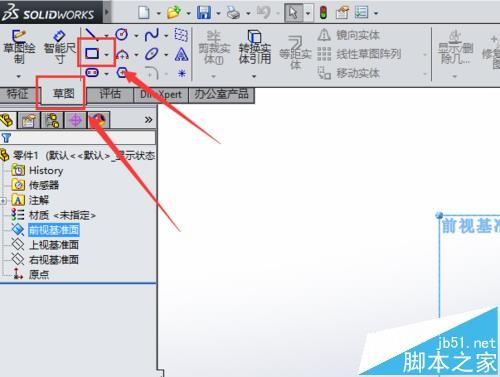Switch to the 办公室产品 tab
Screen dimensions: 500x377
(221, 94)
